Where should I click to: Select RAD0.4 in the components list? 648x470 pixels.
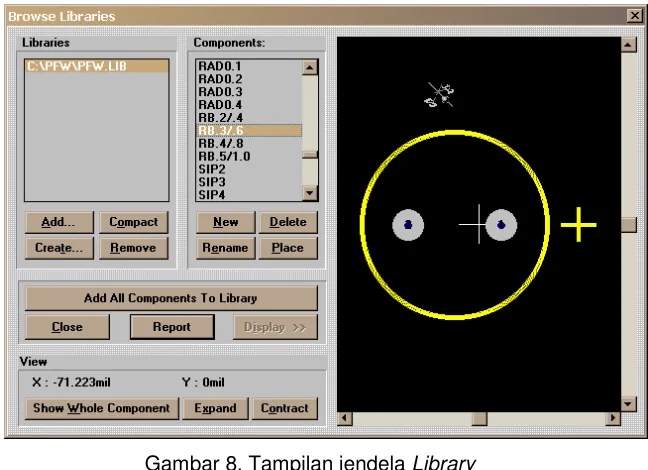tap(249, 105)
